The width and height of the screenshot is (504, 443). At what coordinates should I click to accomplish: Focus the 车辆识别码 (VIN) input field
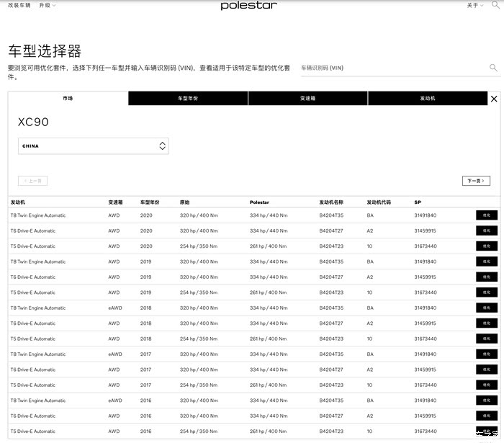394,68
